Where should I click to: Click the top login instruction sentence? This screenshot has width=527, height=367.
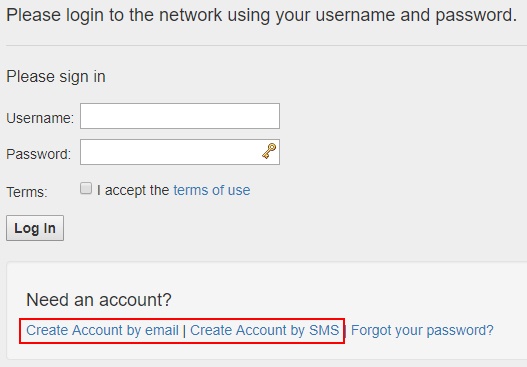261,15
